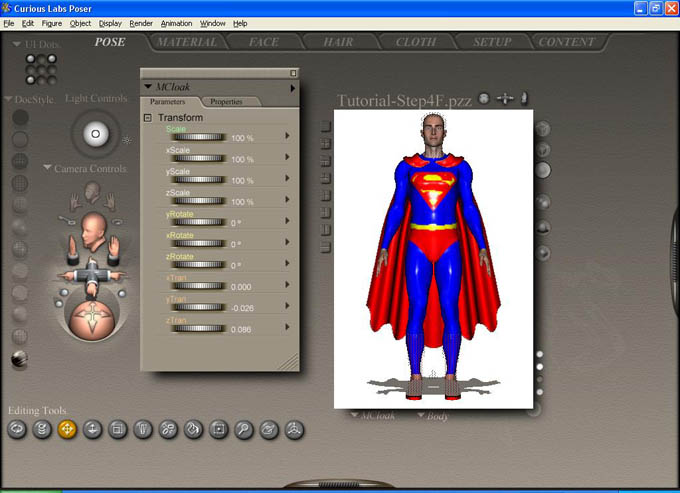Select the Morphing tool
This screenshot has height=493, width=680.
coord(269,429)
